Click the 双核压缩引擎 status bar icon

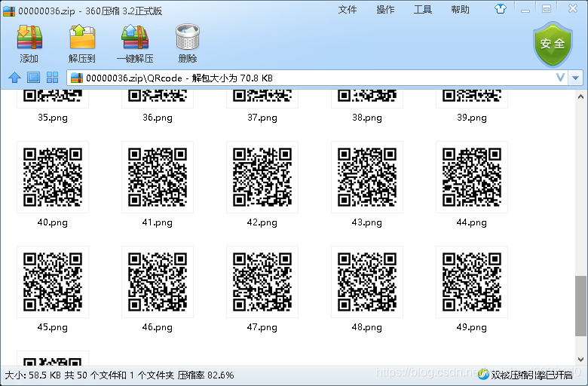point(483,374)
